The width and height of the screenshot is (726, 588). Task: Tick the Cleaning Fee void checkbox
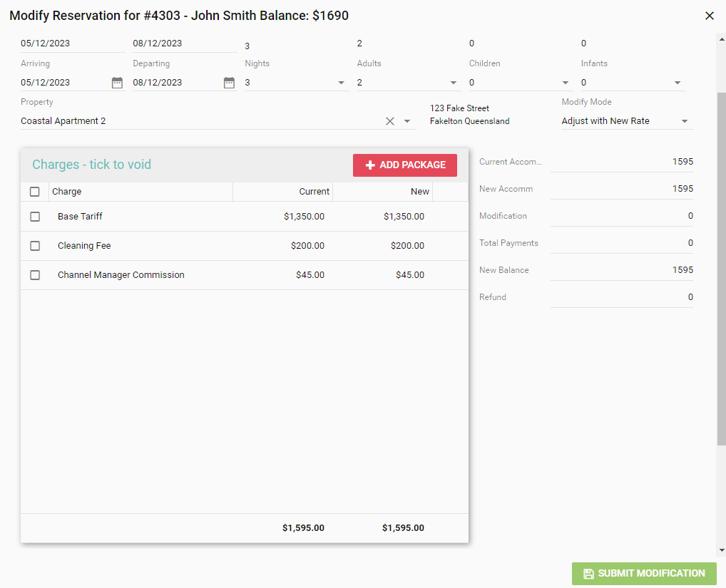(x=35, y=246)
